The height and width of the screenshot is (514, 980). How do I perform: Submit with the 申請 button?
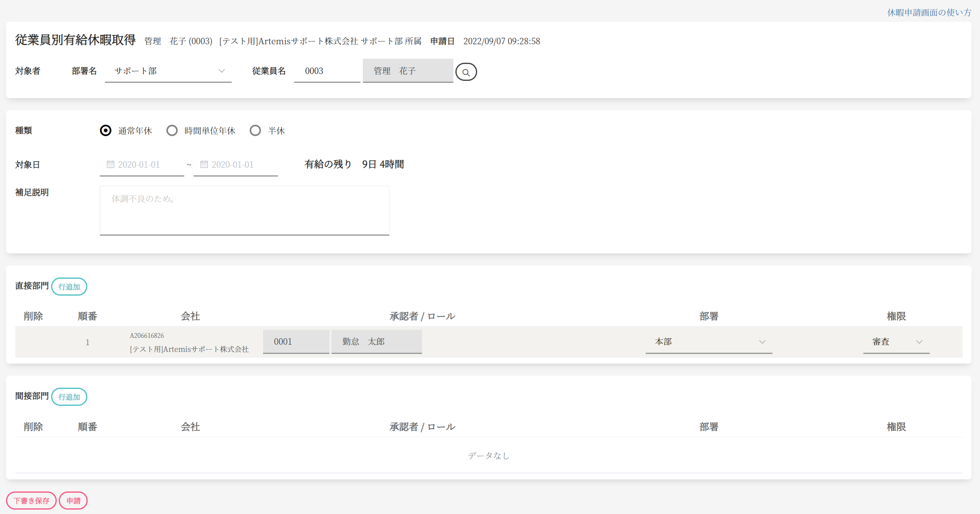coord(73,501)
